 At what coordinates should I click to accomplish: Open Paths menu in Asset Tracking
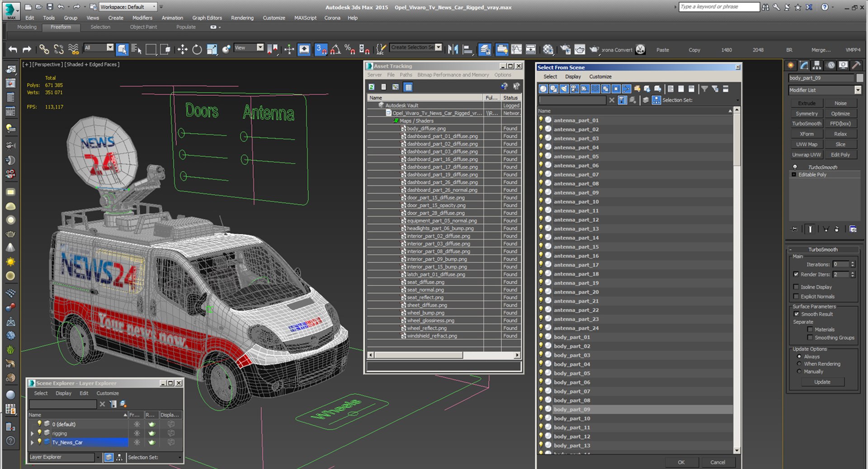[x=406, y=75]
